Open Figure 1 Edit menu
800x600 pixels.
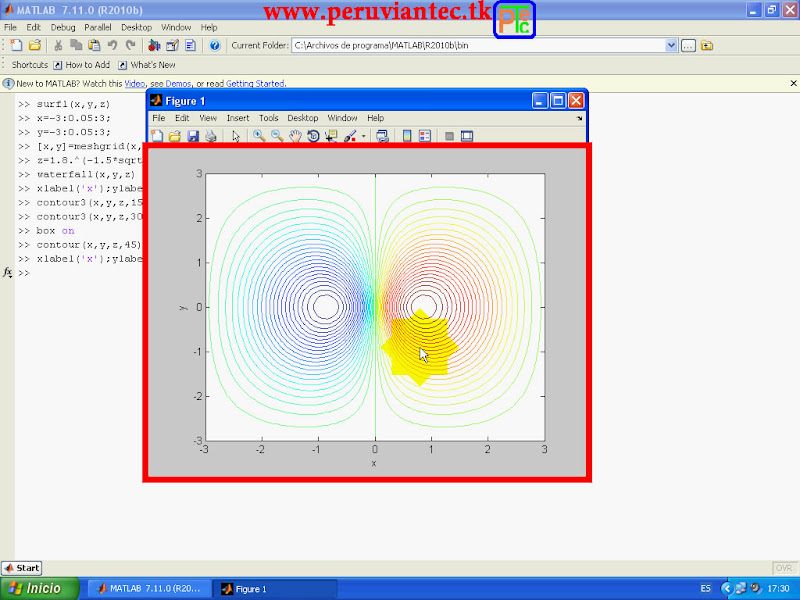pyautogui.click(x=182, y=118)
